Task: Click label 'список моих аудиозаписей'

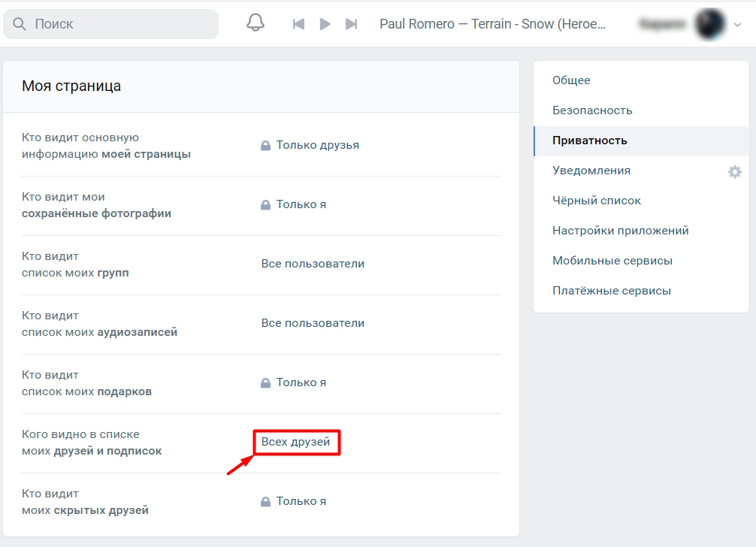Action: pos(99,332)
